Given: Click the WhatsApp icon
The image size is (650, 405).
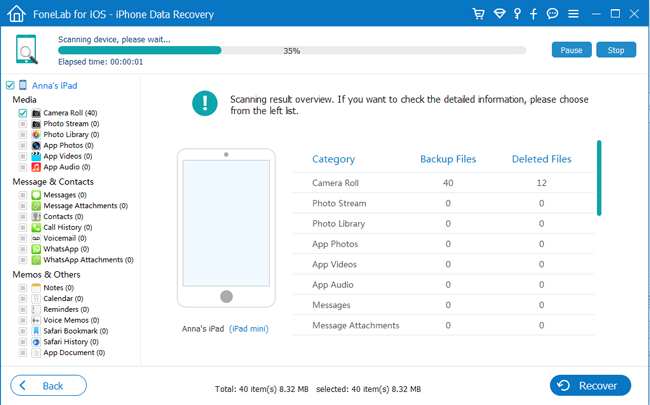Looking at the screenshot, I should tap(36, 249).
